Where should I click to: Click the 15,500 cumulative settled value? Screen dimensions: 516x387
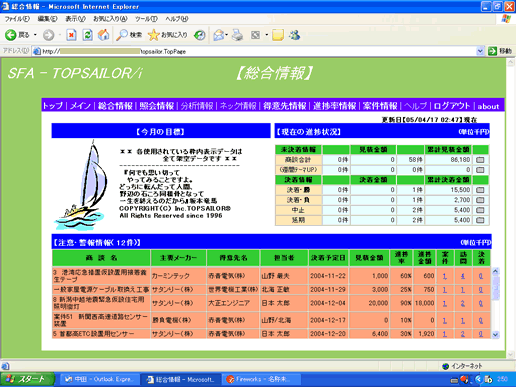point(460,190)
